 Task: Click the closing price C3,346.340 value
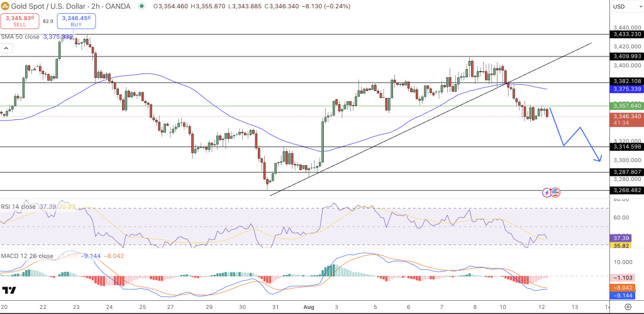point(282,6)
